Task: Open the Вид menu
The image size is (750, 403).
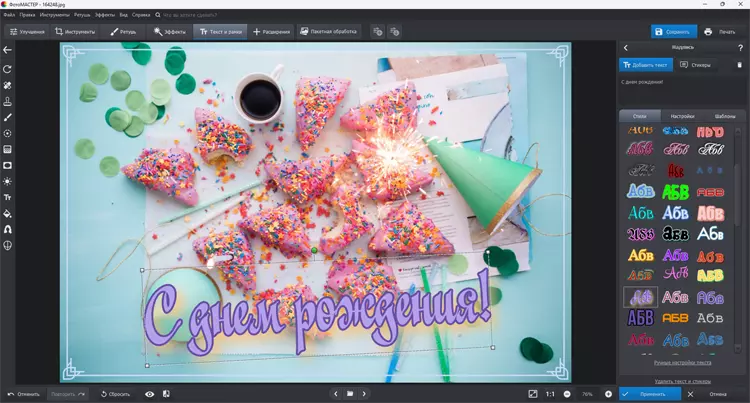Action: coord(123,15)
